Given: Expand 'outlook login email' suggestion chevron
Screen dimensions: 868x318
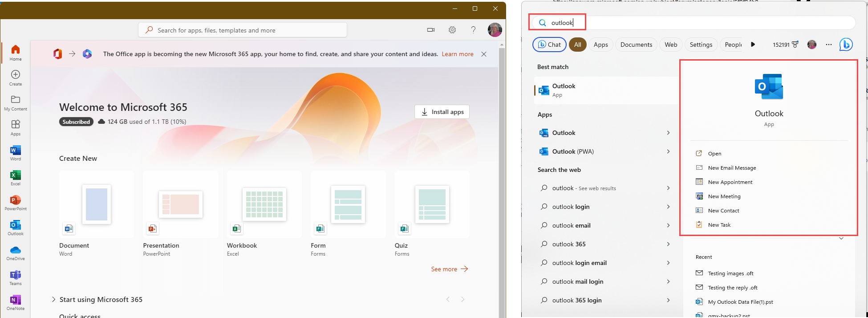Looking at the screenshot, I should pos(668,263).
